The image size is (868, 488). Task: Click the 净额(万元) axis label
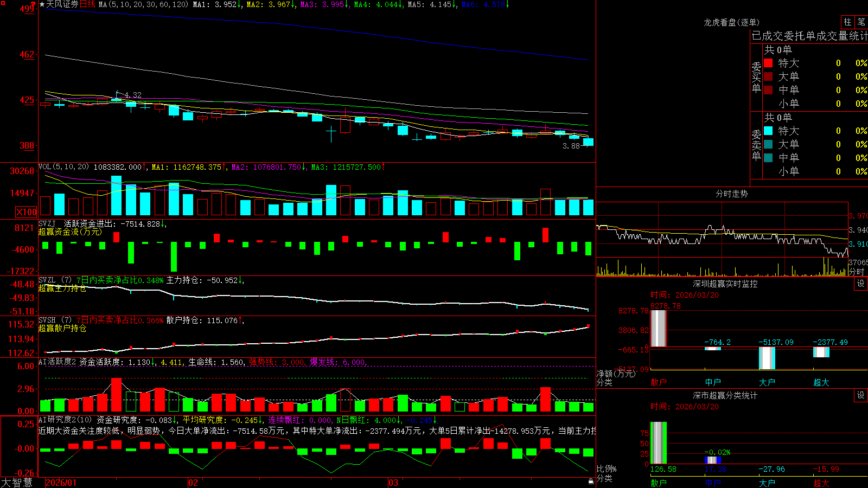(x=616, y=374)
